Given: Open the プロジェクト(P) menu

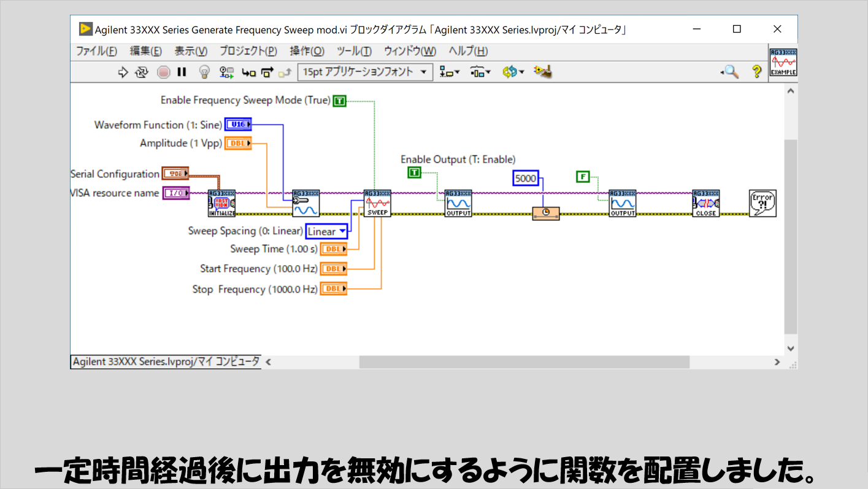Looking at the screenshot, I should [x=248, y=51].
